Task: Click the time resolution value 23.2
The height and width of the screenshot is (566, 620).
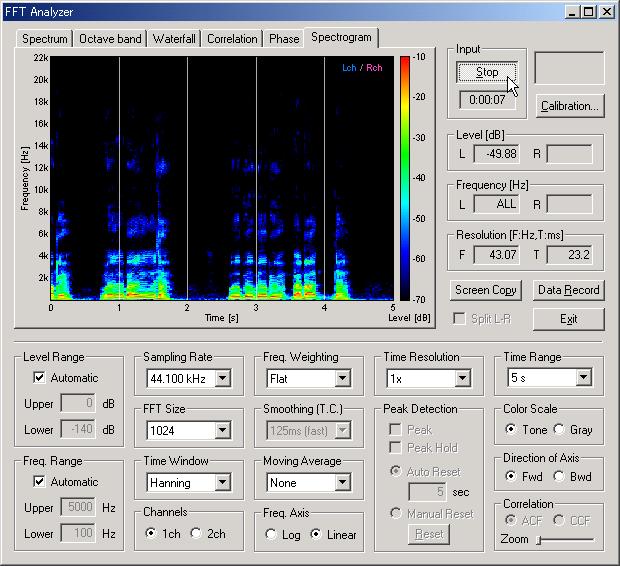Action: tap(570, 255)
